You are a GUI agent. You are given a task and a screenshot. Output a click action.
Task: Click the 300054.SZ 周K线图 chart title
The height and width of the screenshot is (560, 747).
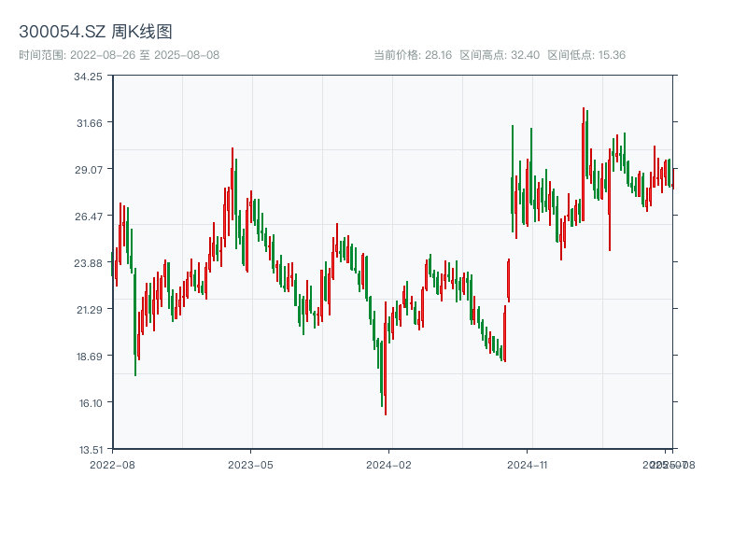tap(95, 33)
